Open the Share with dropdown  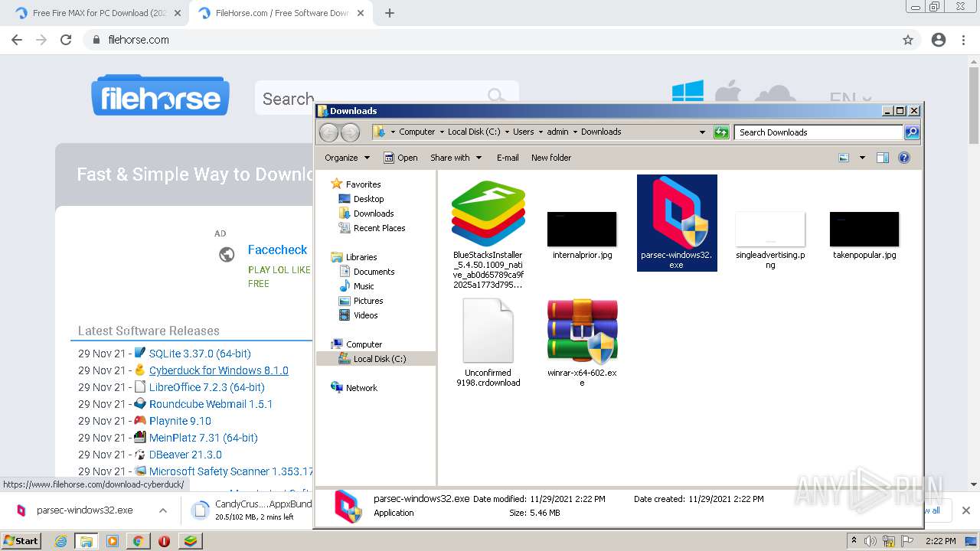coord(456,158)
